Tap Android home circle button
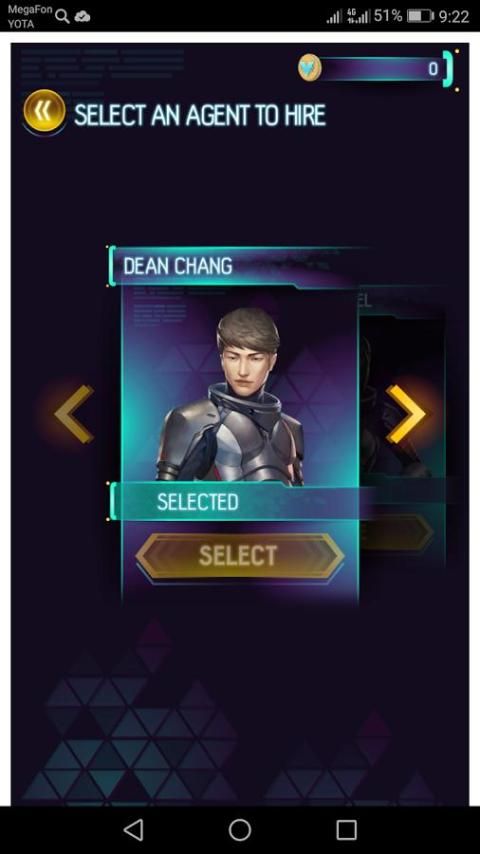The image size is (480, 854). click(240, 829)
